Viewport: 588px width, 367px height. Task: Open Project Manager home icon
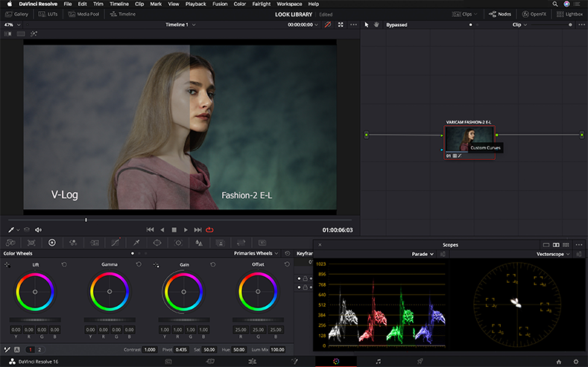(x=559, y=362)
